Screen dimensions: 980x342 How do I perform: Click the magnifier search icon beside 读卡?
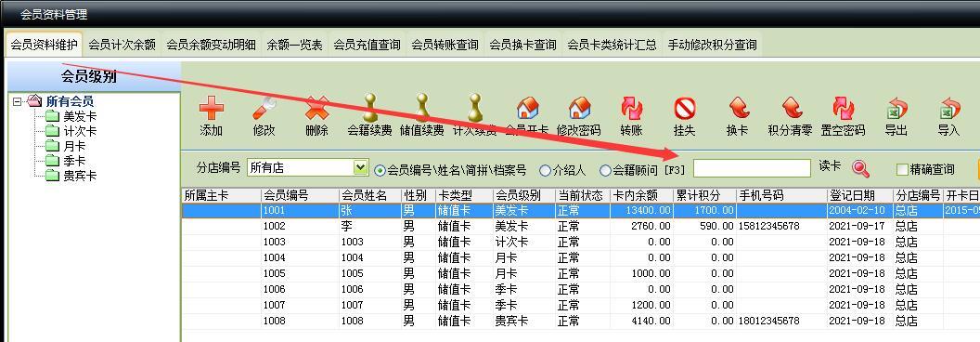(x=860, y=168)
